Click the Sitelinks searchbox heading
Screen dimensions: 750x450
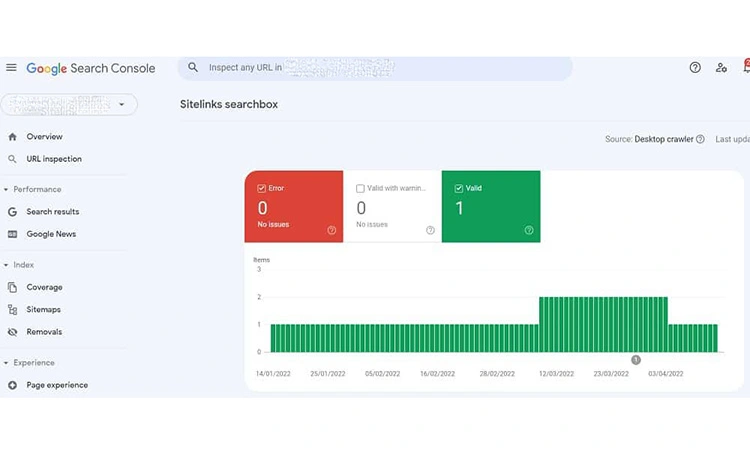coord(229,104)
